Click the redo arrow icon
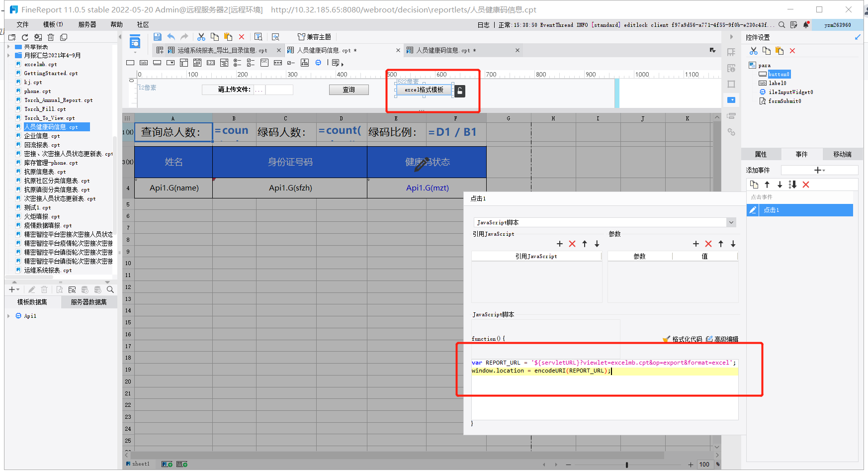Image resolution: width=868 pixels, height=474 pixels. pyautogui.click(x=184, y=37)
